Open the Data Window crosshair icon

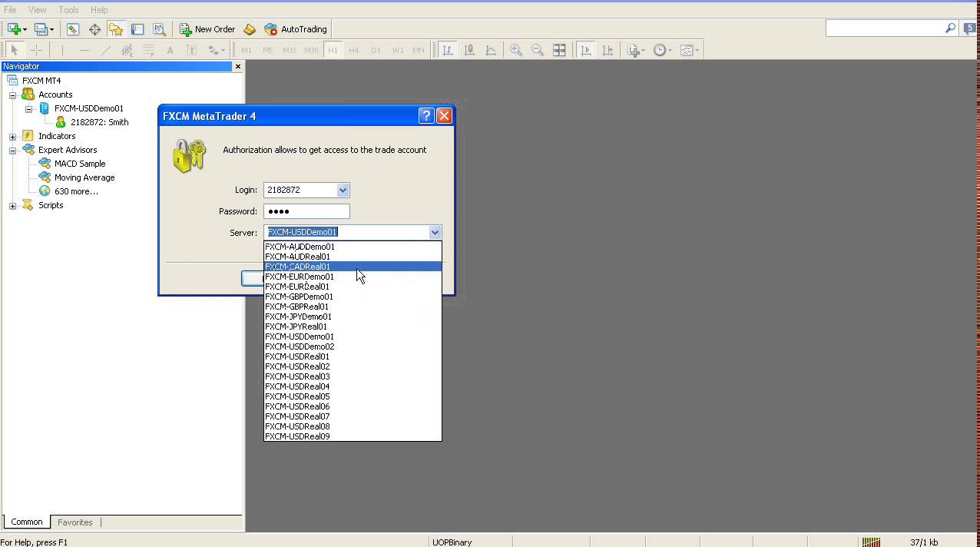click(94, 29)
